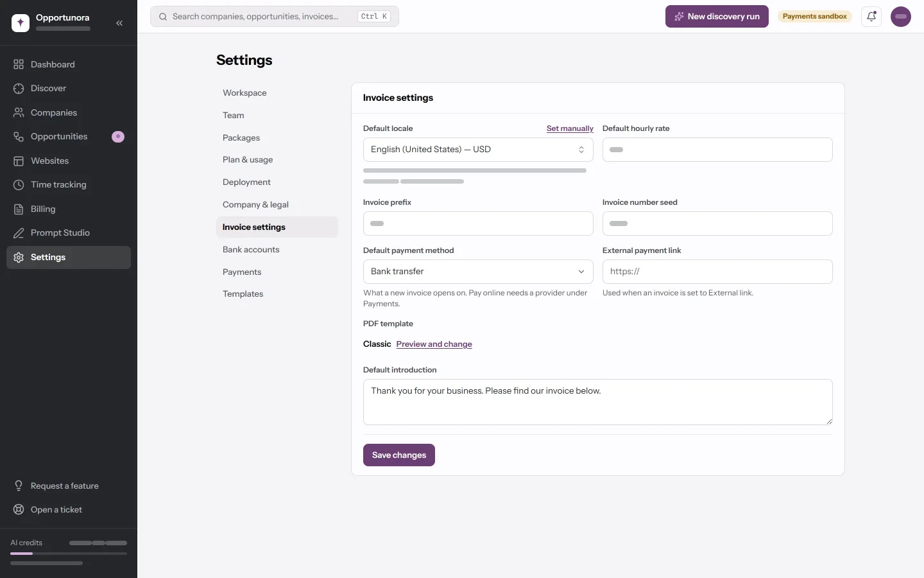Screen dimensions: 924x578
Task: Go to Opportunities in the sidebar
Action: pos(69,137)
